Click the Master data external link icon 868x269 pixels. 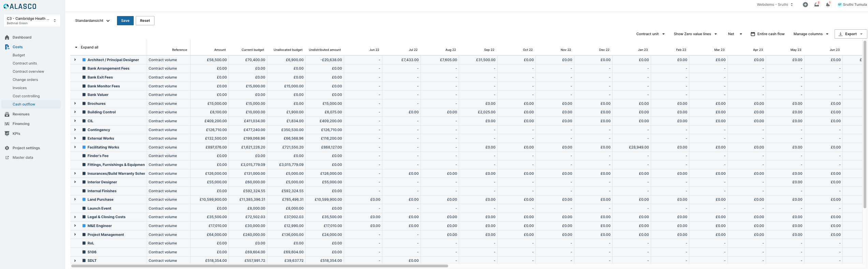[7, 158]
